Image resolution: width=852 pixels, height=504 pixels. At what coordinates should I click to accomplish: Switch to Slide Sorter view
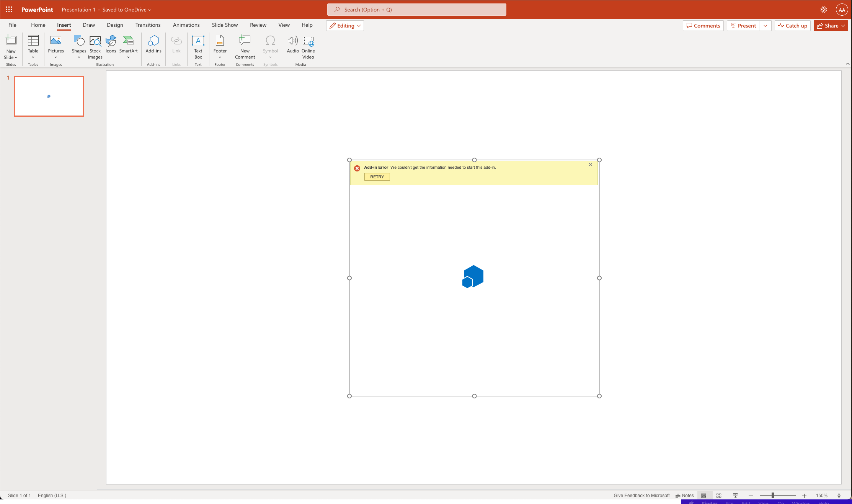(x=719, y=495)
